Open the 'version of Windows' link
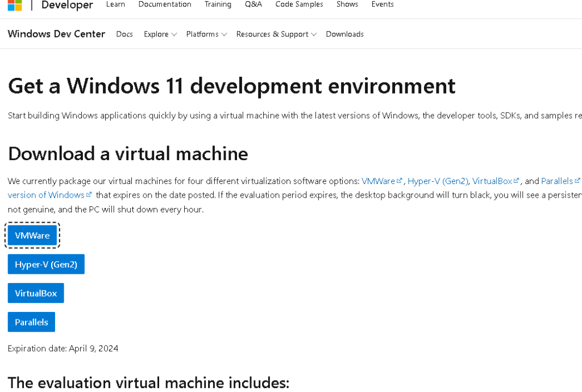The width and height of the screenshot is (582, 392). click(50, 195)
